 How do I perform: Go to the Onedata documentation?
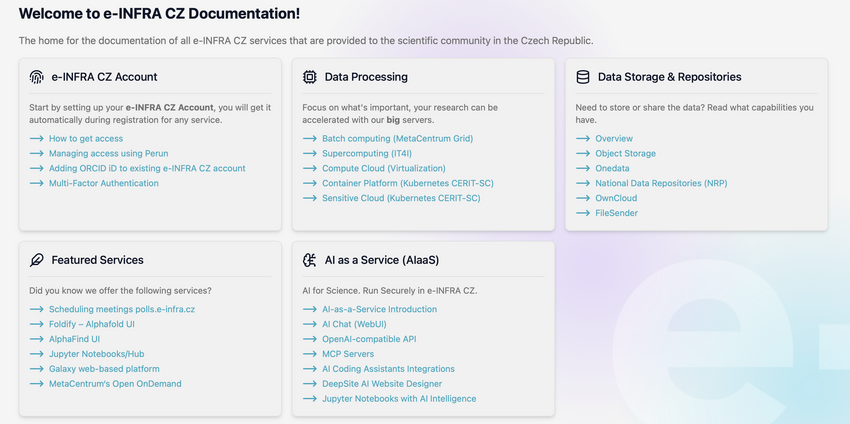point(613,169)
